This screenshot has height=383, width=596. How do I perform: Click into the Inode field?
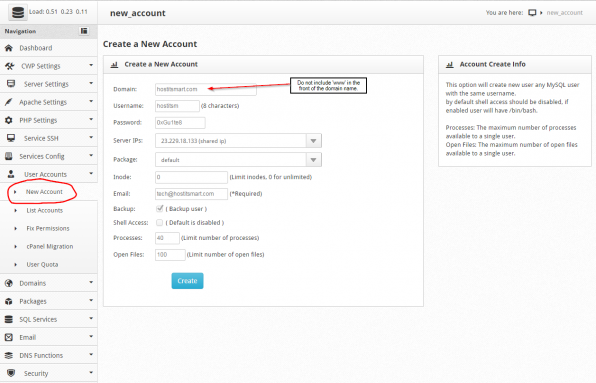tap(191, 177)
